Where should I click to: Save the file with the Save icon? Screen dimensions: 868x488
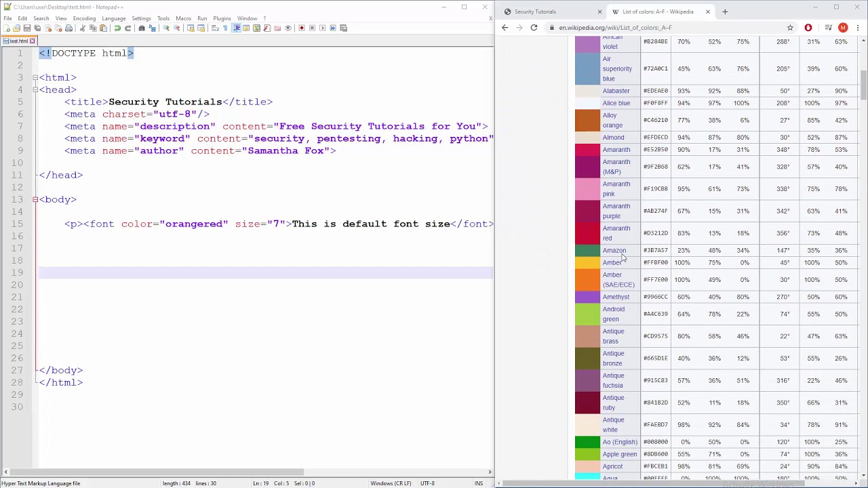pos(27,28)
